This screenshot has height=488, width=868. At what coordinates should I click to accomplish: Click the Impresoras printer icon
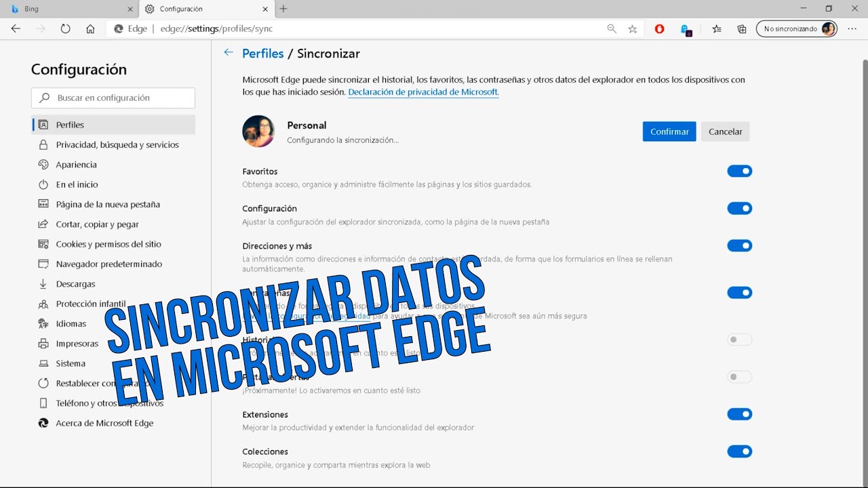[x=43, y=344]
